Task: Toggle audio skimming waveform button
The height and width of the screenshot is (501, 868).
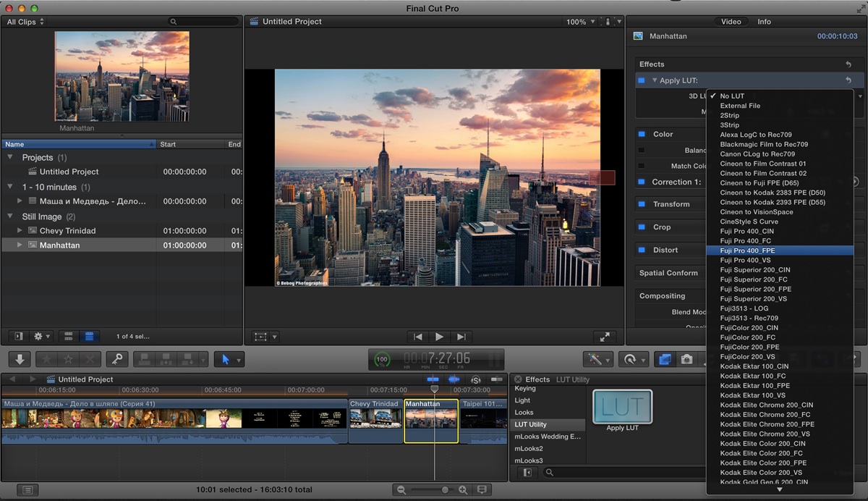Action: coord(454,379)
